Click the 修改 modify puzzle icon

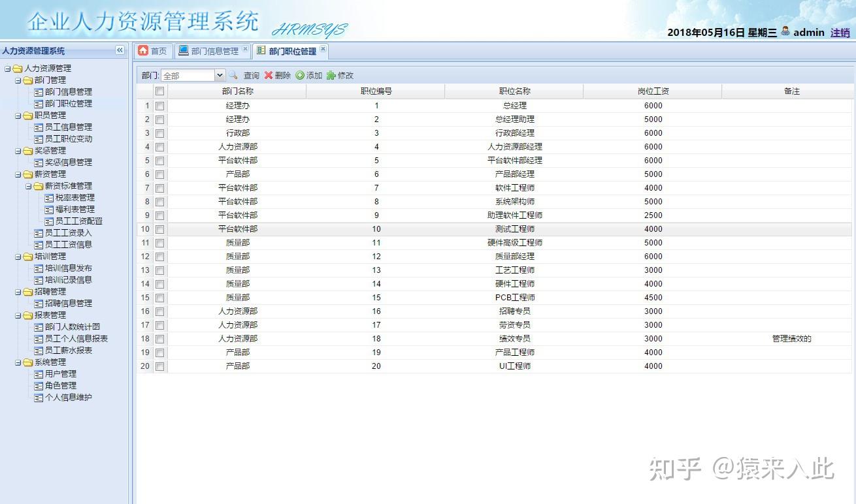[331, 75]
